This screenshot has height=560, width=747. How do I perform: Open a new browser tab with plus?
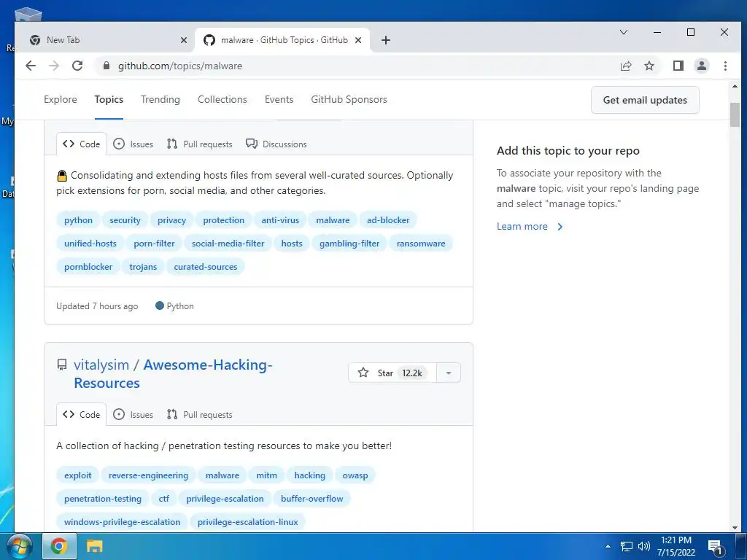pos(386,41)
